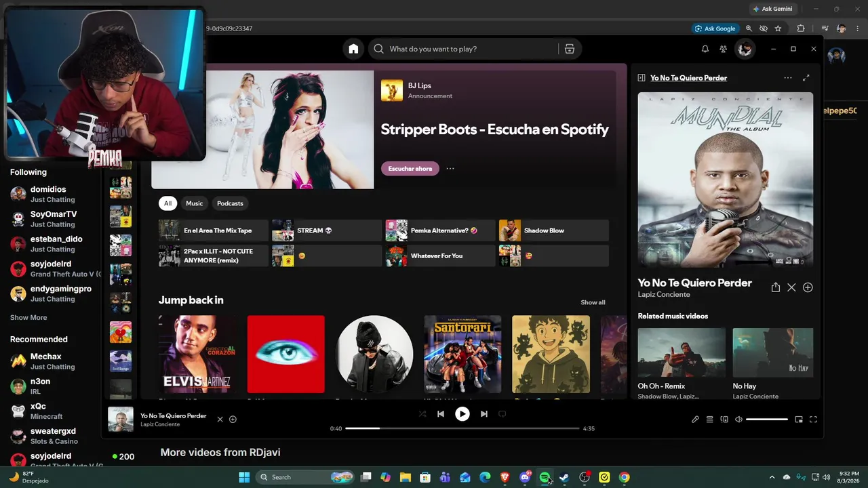
Task: Click the X icon beside the panel's song title
Action: 791,287
